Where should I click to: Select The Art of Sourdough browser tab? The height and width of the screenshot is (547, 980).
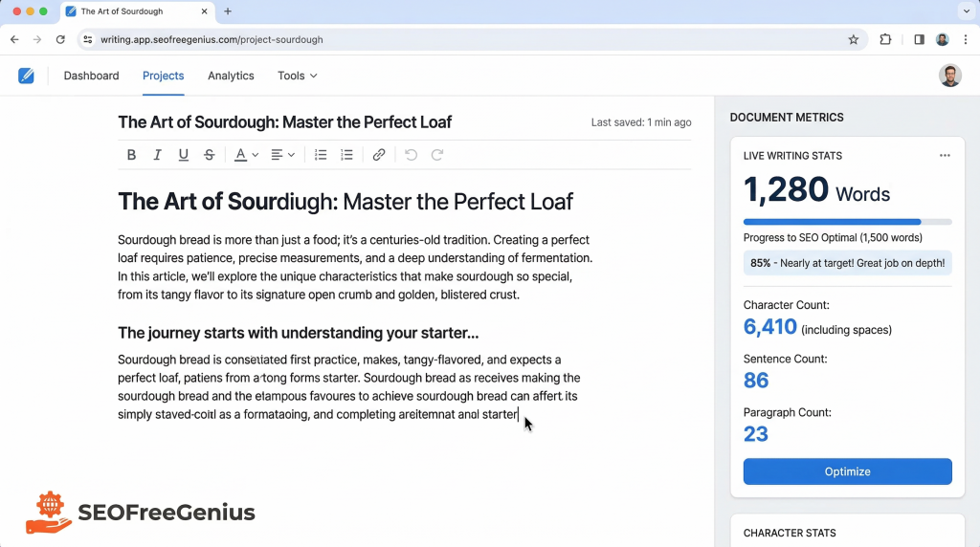coord(138,11)
